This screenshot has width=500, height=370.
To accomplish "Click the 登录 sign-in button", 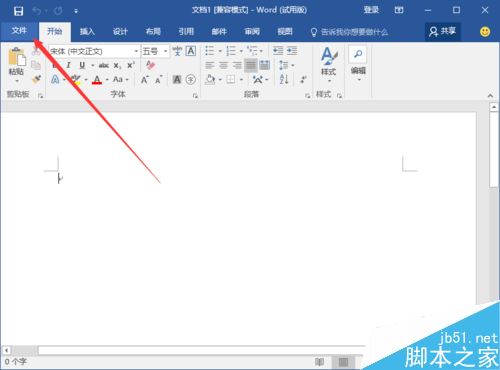I will pos(371,10).
